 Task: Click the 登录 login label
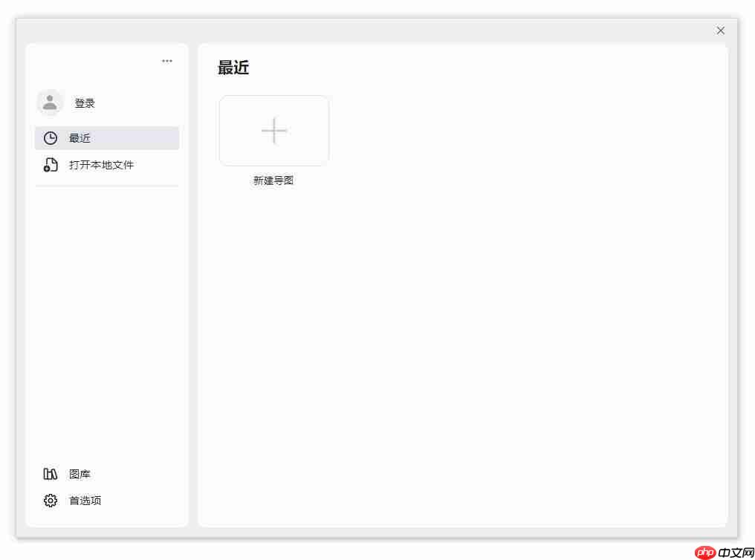tap(85, 103)
